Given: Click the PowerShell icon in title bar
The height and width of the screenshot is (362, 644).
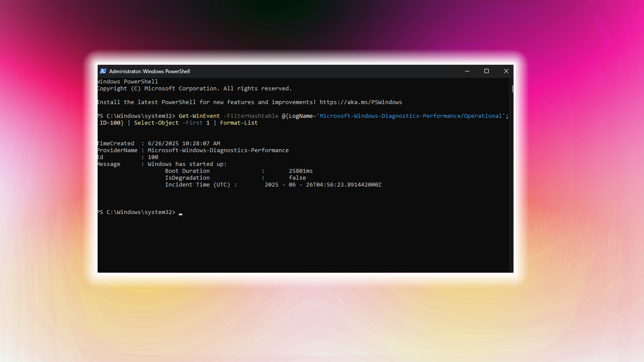Looking at the screenshot, I should click(103, 71).
